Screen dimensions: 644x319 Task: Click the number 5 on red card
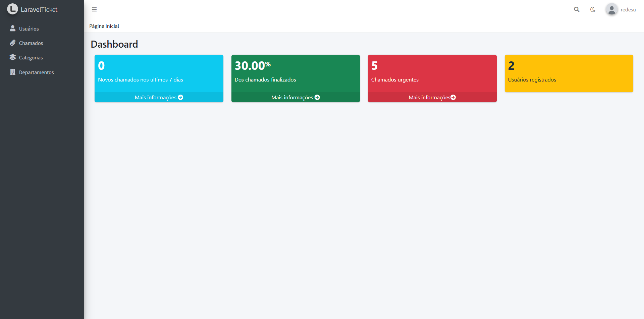(375, 66)
